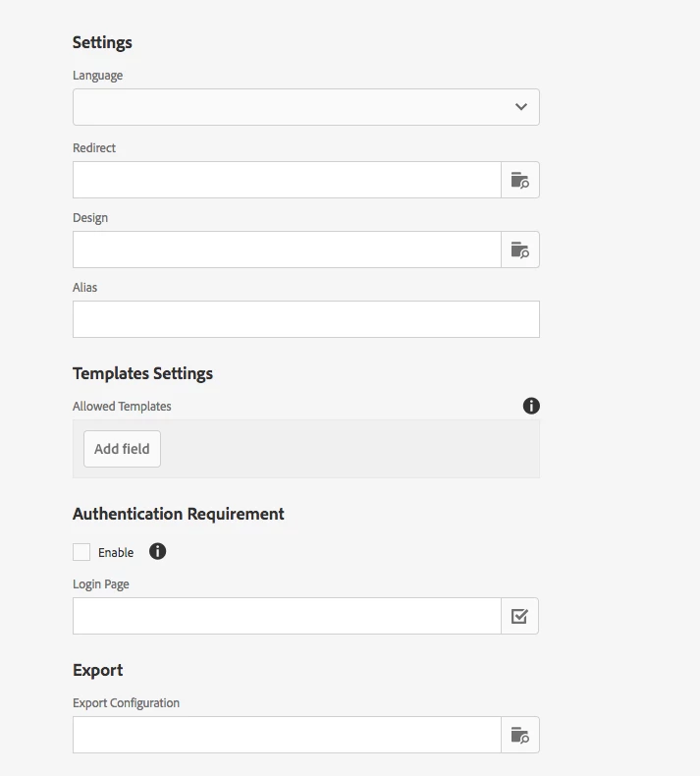700x776 pixels.
Task: Click the Add field button
Action: (122, 449)
